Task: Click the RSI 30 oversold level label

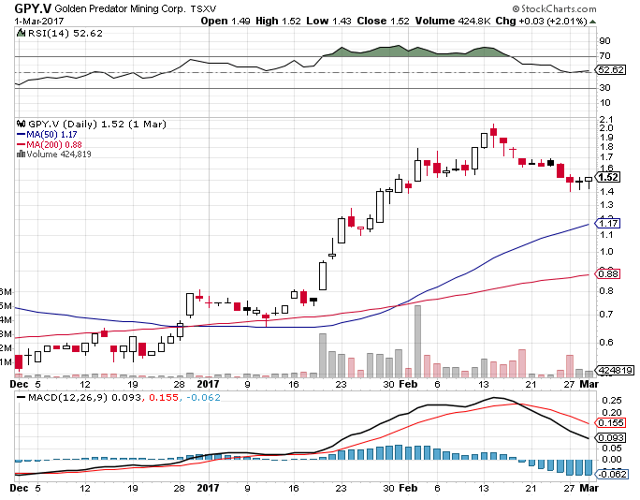Action: coord(605,87)
